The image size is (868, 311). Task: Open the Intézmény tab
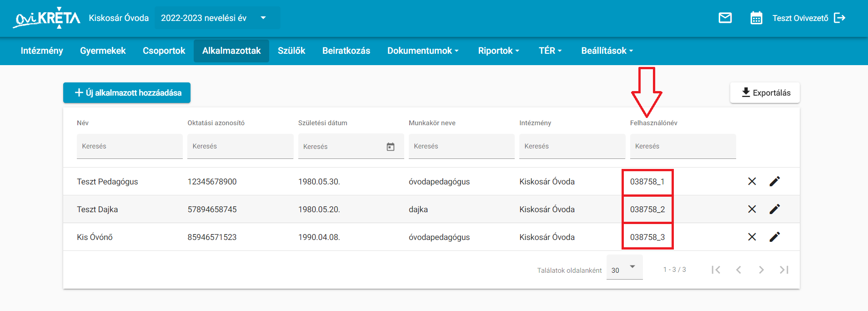click(42, 51)
